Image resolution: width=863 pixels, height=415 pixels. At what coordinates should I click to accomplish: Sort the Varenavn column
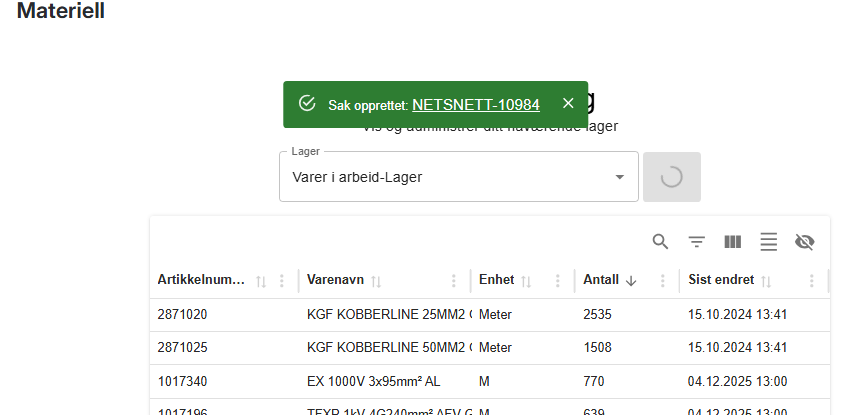pyautogui.click(x=377, y=281)
